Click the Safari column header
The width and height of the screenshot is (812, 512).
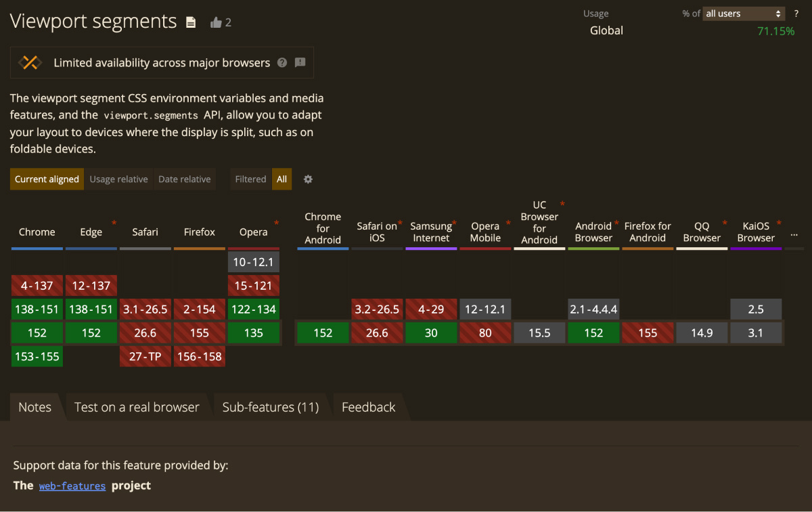(x=145, y=232)
